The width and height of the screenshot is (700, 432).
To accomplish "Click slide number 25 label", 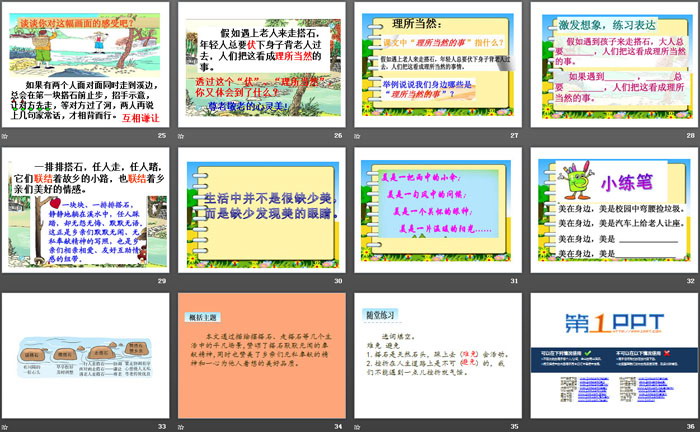I will click(x=162, y=136).
